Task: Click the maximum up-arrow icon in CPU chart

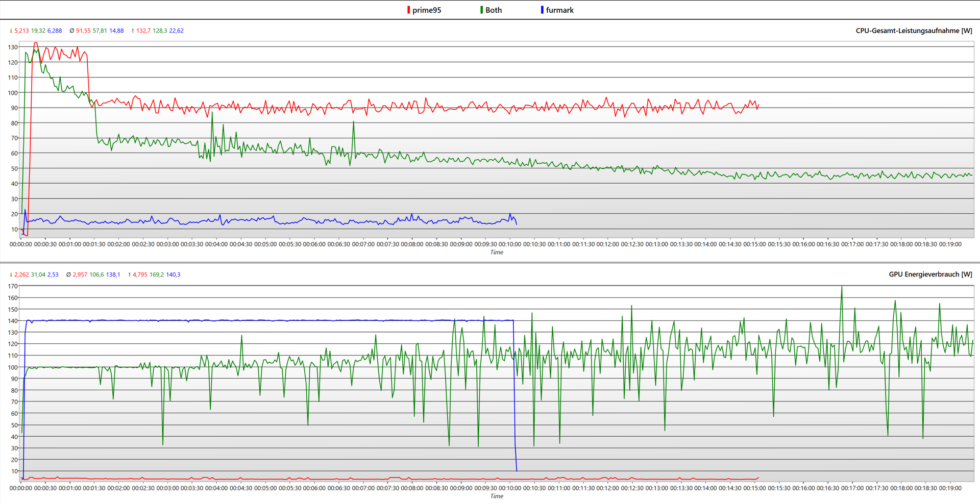Action: 133,31
